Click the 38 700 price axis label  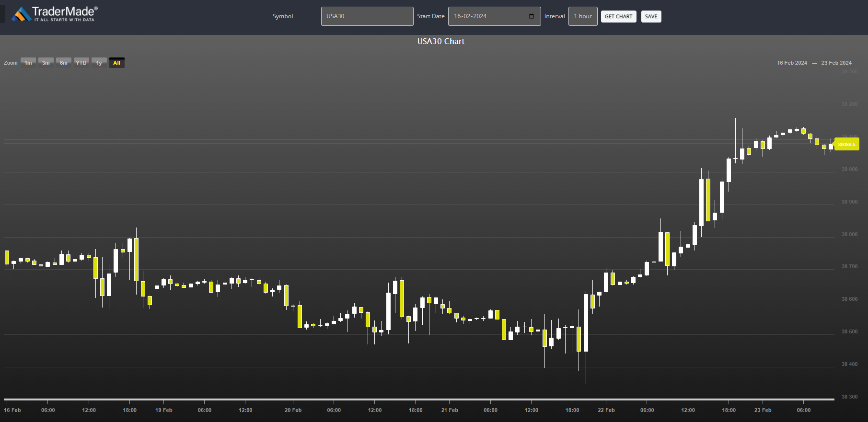(x=850, y=266)
